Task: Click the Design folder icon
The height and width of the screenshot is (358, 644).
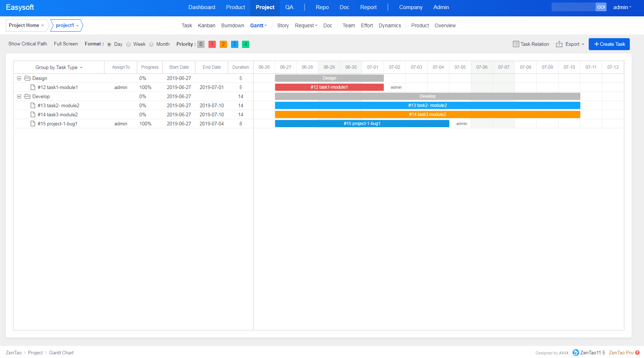Action: pos(27,78)
